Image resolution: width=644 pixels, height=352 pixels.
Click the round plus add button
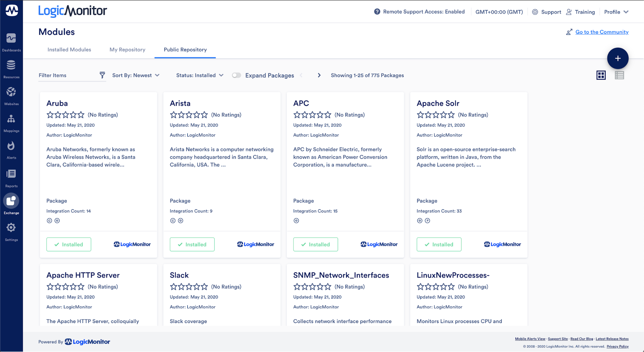point(618,58)
